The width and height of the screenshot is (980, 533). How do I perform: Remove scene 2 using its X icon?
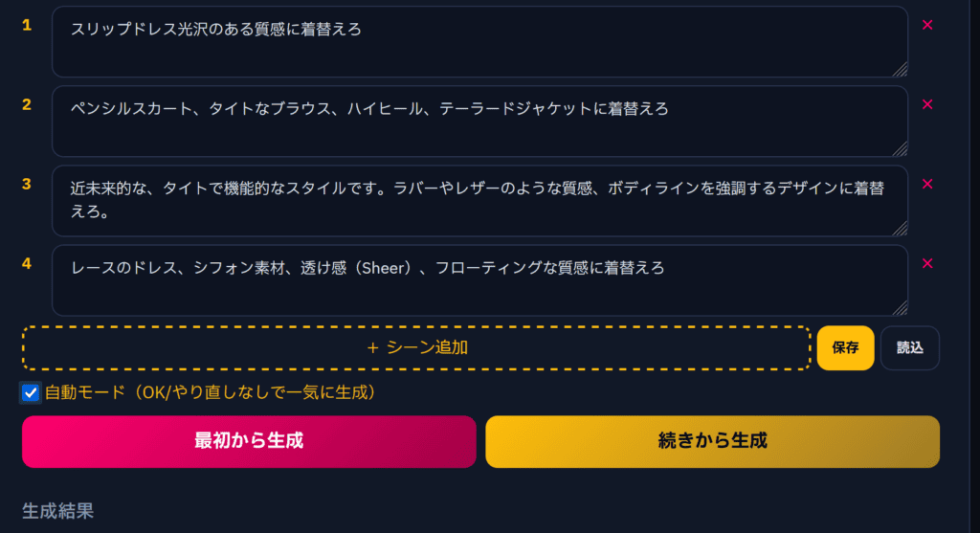[926, 104]
